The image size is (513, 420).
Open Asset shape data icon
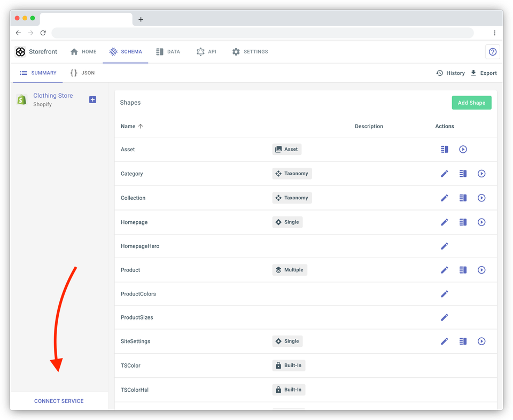[444, 150]
